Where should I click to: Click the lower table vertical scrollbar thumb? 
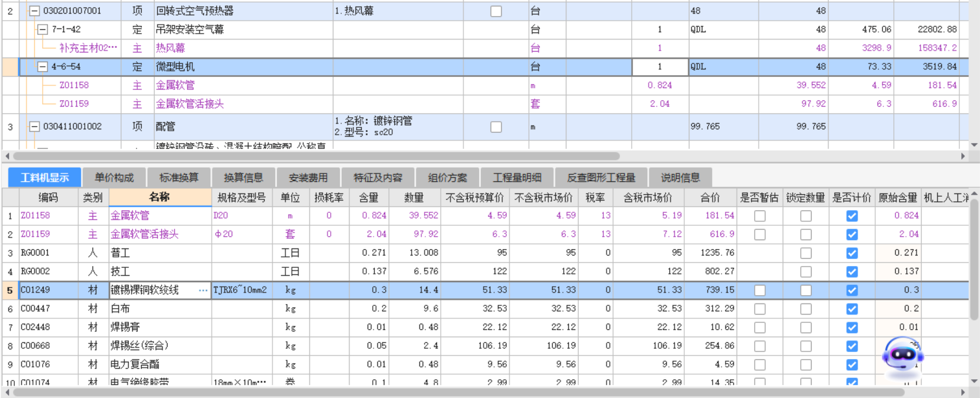pyautogui.click(x=974, y=259)
